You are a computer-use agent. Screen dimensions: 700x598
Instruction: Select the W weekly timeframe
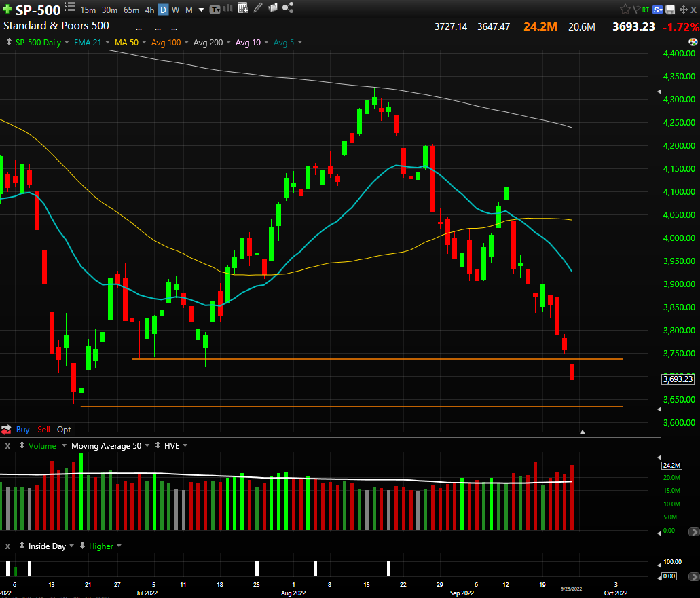click(x=176, y=10)
